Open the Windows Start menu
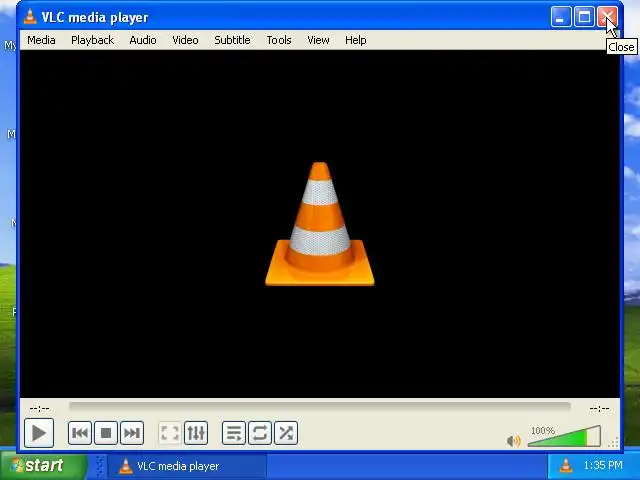The height and width of the screenshot is (480, 640). (x=43, y=466)
